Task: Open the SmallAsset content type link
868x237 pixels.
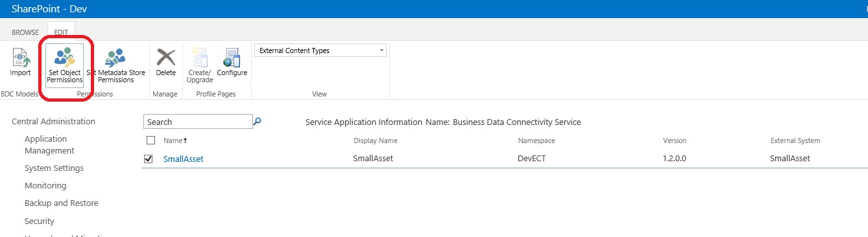Action: point(184,159)
